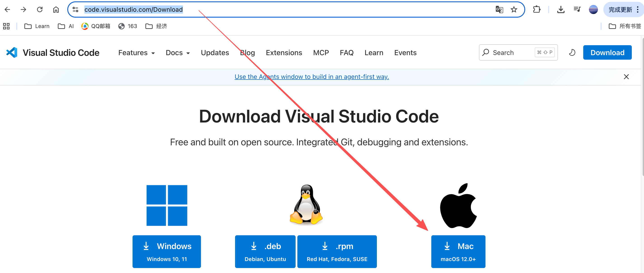Expand the Docs dropdown menu

coord(178,53)
